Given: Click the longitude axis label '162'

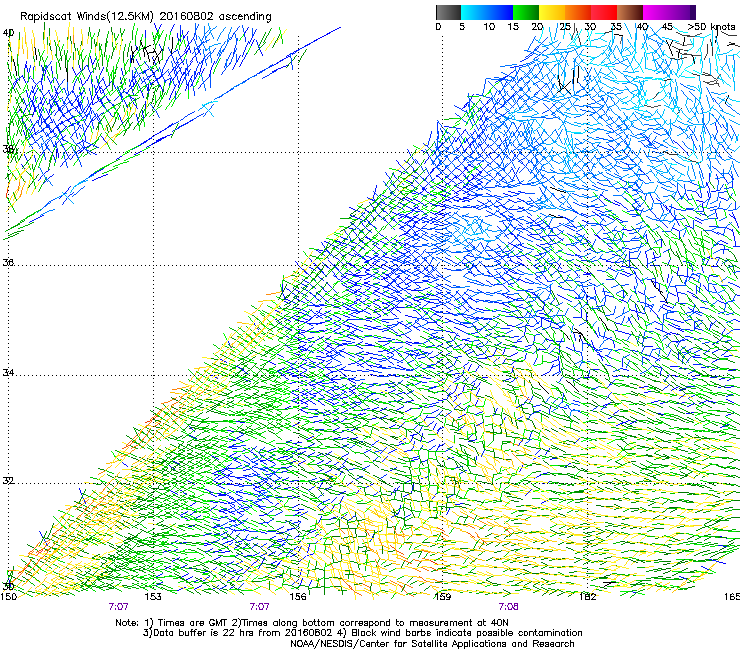Looking at the screenshot, I should point(587,597).
